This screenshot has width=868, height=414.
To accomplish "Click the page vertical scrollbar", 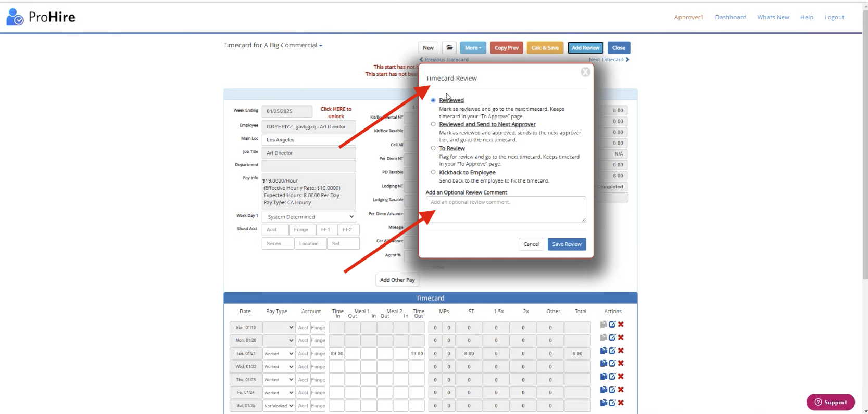I will [865, 146].
